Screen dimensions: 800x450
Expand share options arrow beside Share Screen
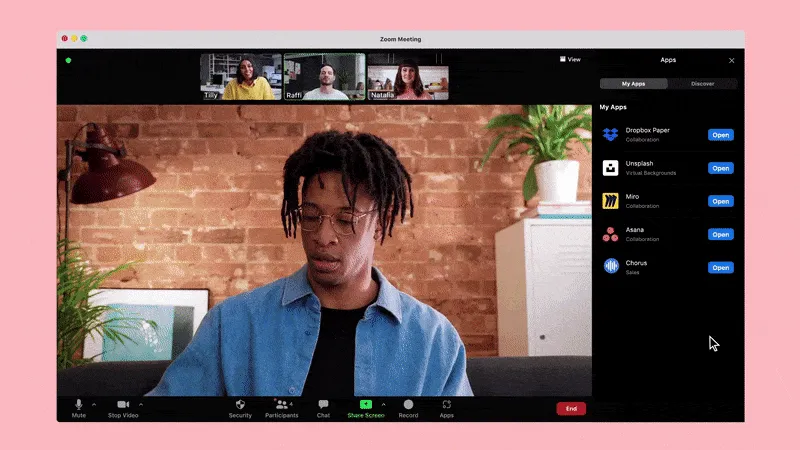pyautogui.click(x=384, y=405)
